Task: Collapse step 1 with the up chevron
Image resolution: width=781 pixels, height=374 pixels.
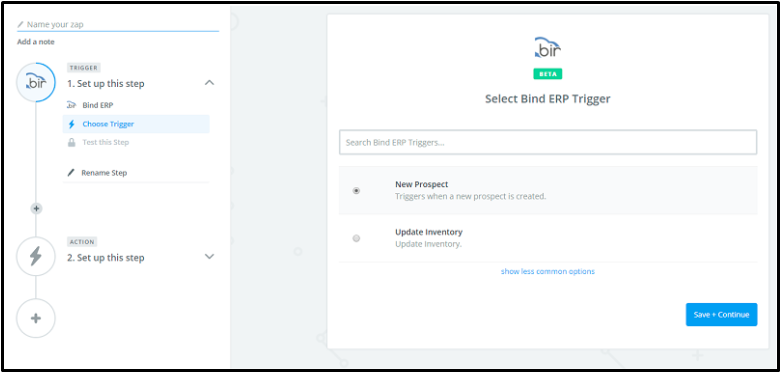Action: click(x=210, y=83)
